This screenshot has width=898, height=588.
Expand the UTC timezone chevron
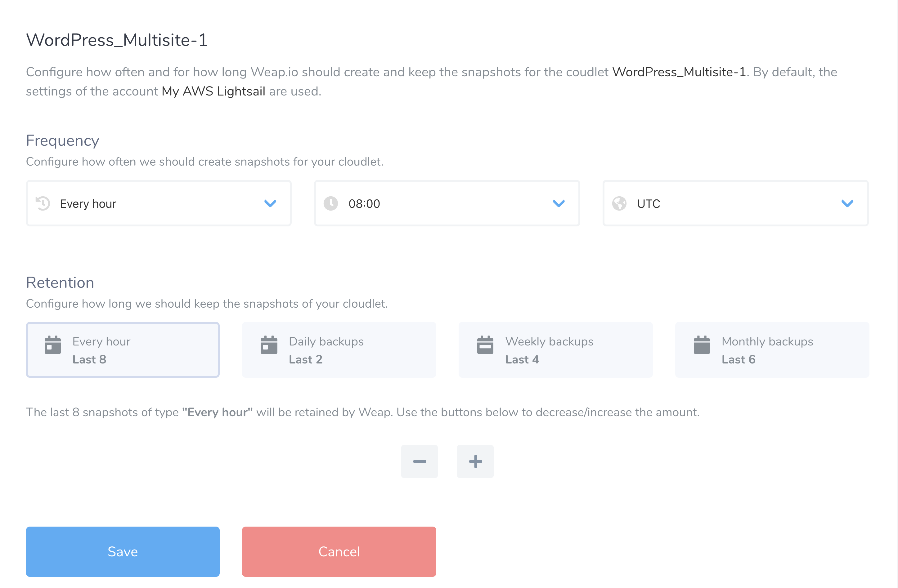pos(847,203)
